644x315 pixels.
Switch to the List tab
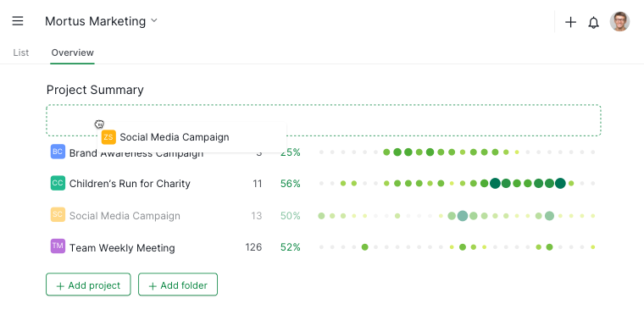[x=21, y=52]
